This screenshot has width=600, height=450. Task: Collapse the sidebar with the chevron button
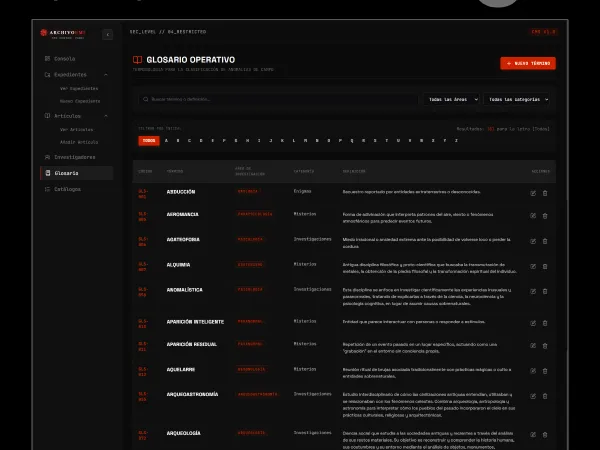pyautogui.click(x=108, y=35)
